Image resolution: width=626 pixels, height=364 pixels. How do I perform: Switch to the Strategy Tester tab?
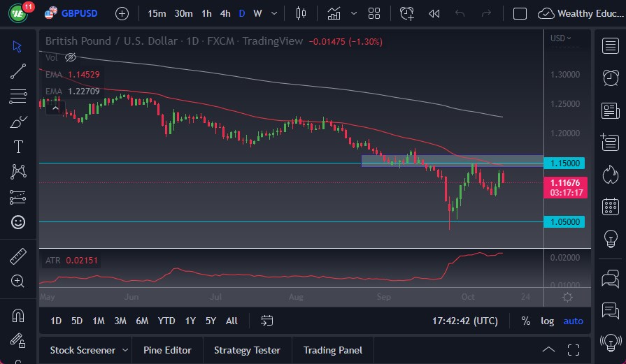click(247, 350)
